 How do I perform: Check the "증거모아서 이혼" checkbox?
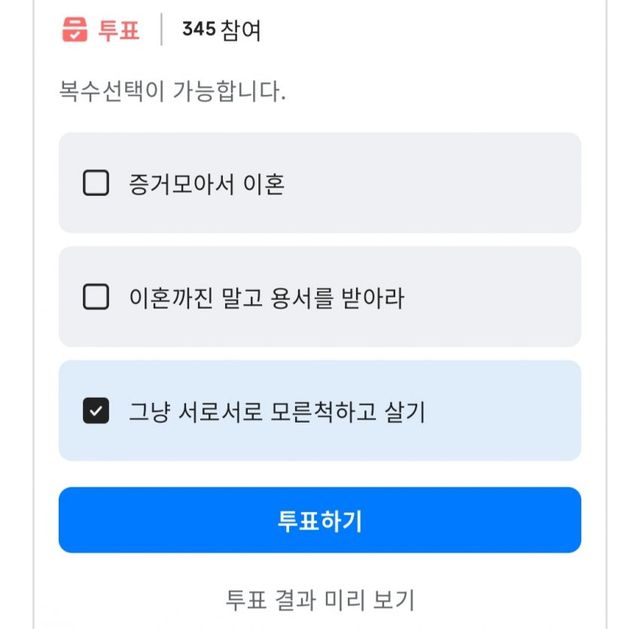point(96,183)
